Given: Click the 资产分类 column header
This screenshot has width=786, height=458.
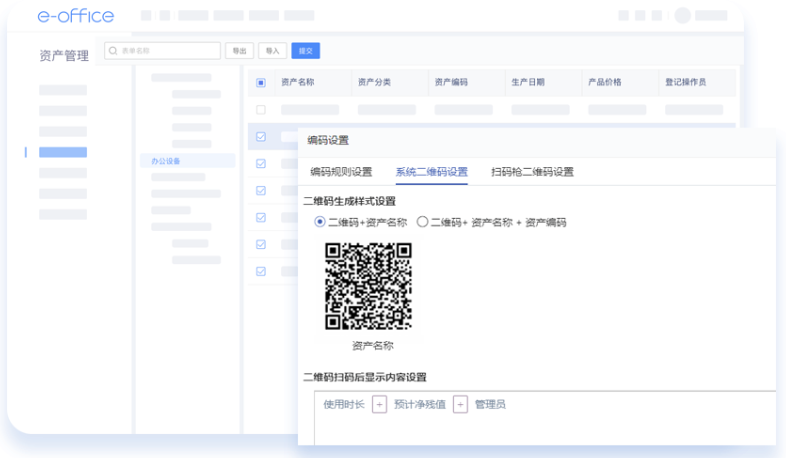Looking at the screenshot, I should point(374,82).
